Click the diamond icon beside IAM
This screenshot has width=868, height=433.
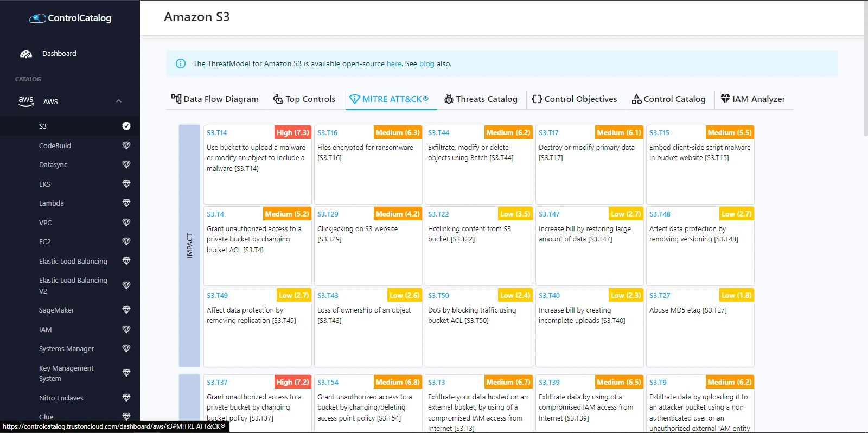click(x=126, y=329)
